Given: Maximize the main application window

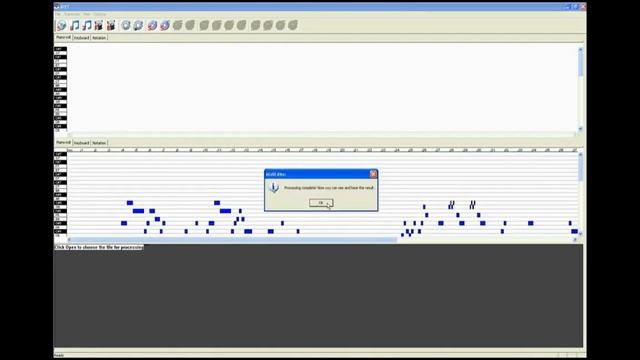Looking at the screenshot, I should coord(576,7).
